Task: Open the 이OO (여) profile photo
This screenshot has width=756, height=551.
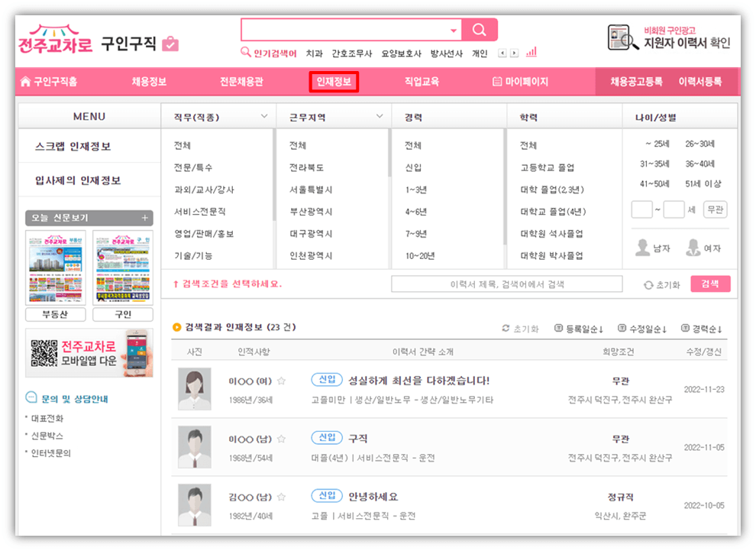Action: (x=194, y=389)
